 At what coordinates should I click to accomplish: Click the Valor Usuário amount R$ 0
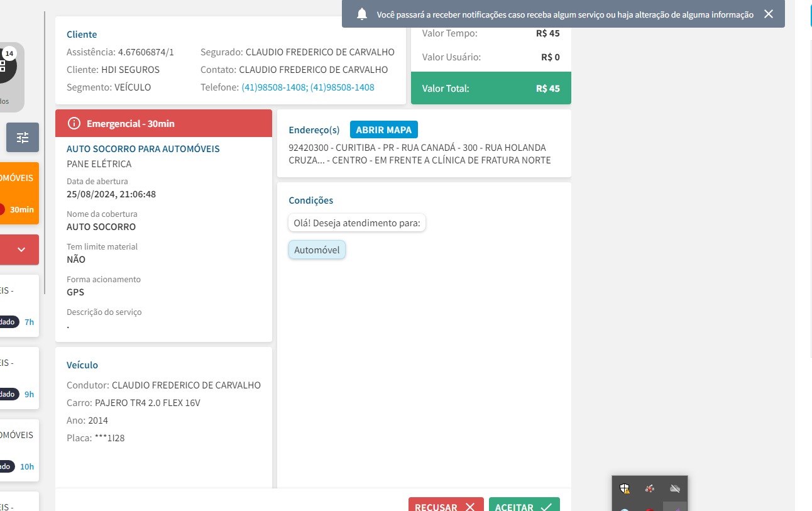click(551, 57)
